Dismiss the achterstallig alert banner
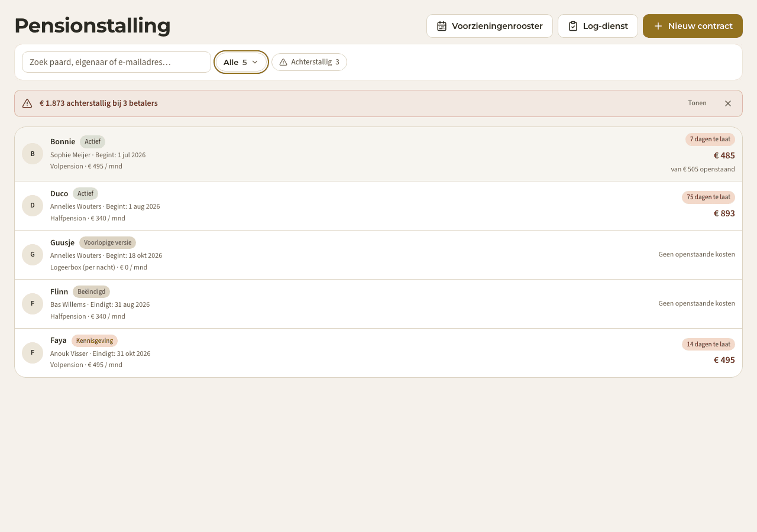The height and width of the screenshot is (532, 757). [728, 103]
